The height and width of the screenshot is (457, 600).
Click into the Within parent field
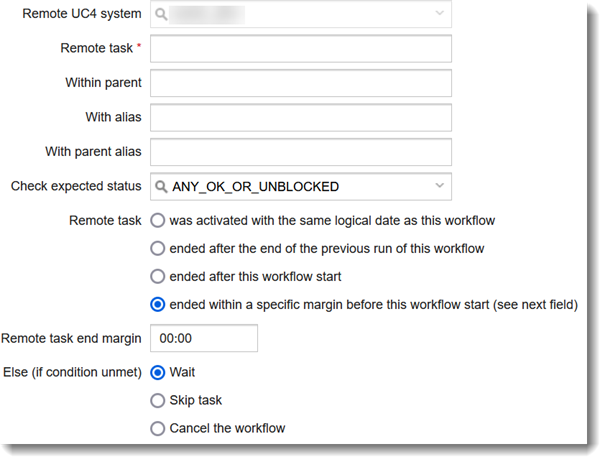301,83
